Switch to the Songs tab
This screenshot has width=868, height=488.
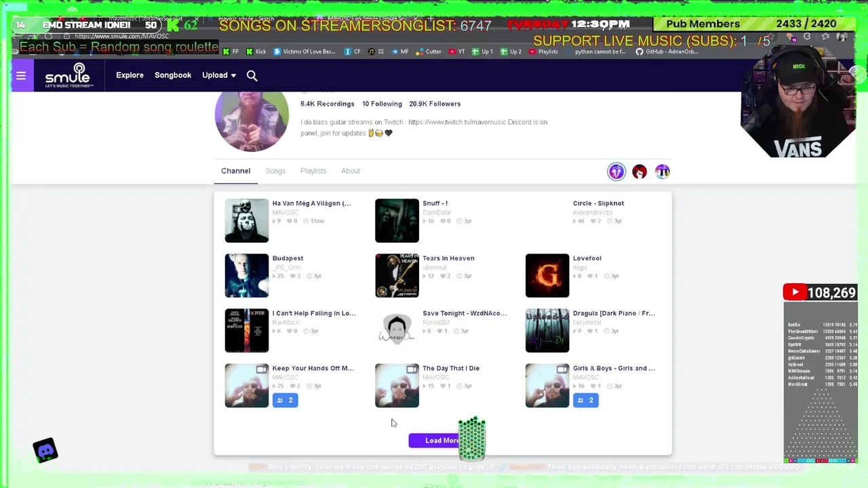(275, 171)
